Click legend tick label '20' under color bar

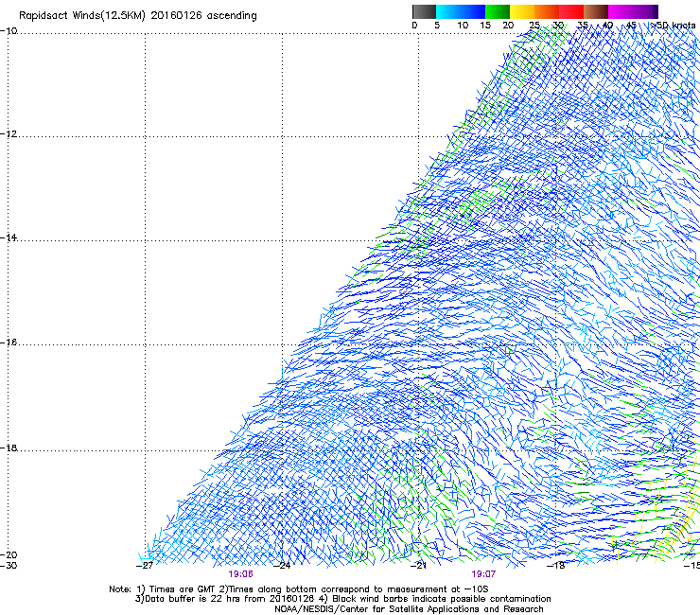508,26
